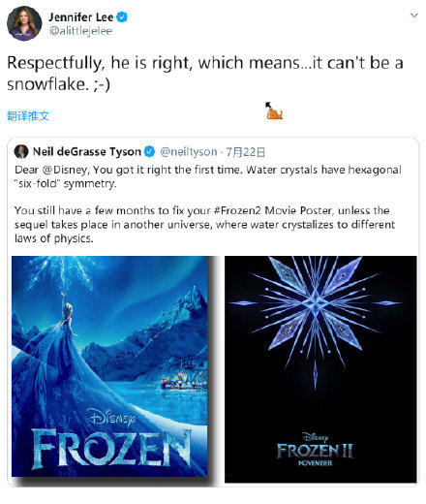Click the orange cat cursor sticker
Screen dimensions: 426x504
coord(274,111)
